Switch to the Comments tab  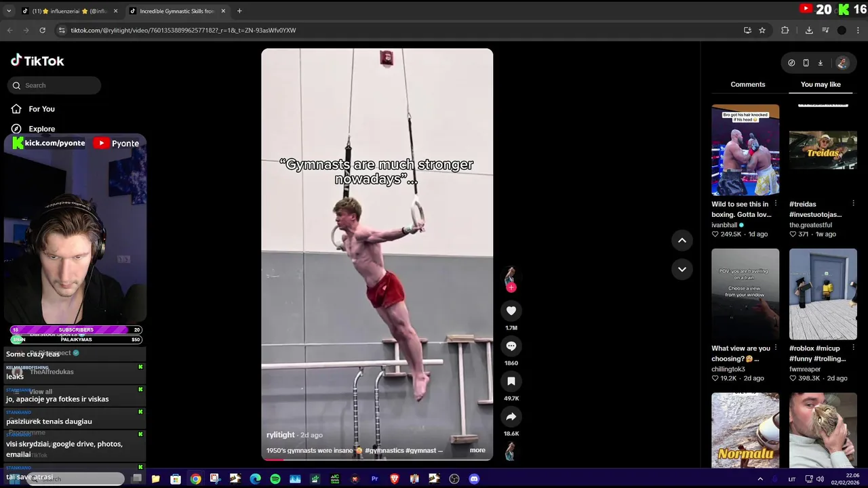pos(747,84)
